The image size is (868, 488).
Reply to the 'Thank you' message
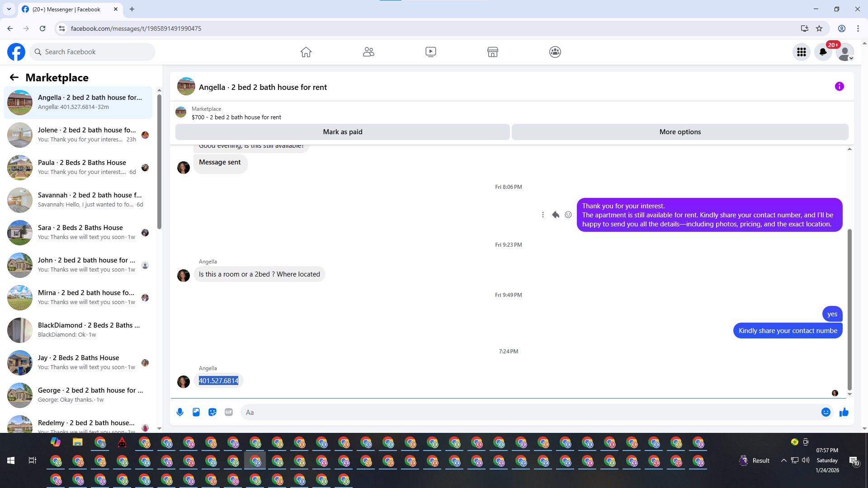[x=556, y=215]
